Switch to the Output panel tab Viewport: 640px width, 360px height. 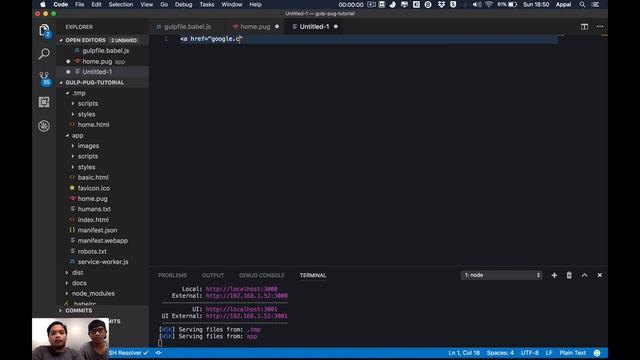[213, 276]
